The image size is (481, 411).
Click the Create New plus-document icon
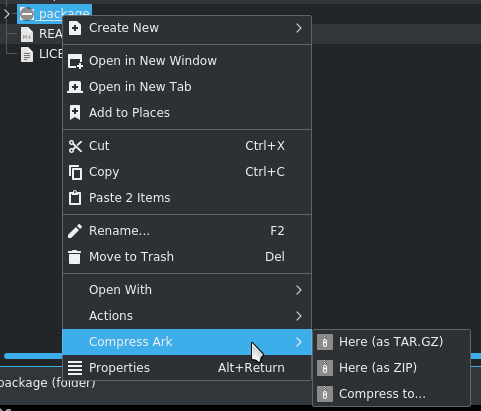[75, 28]
